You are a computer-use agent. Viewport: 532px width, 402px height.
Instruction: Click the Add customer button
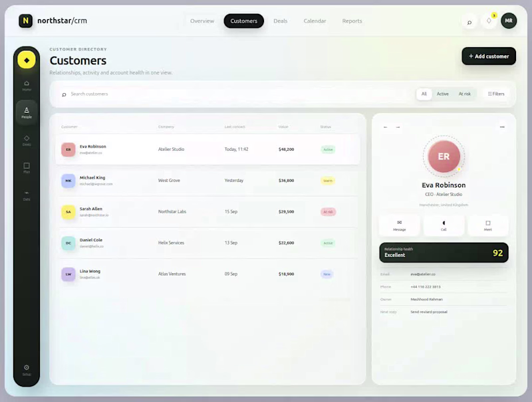click(489, 56)
